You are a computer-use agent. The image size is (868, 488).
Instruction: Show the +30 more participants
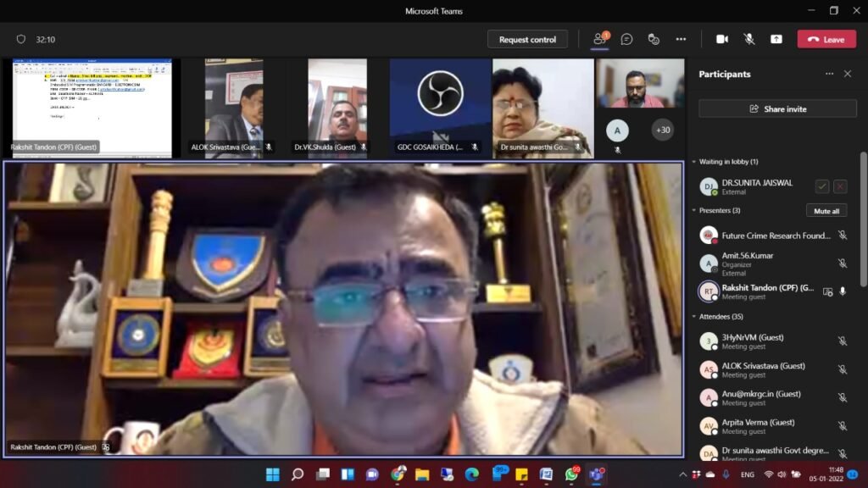tap(663, 130)
